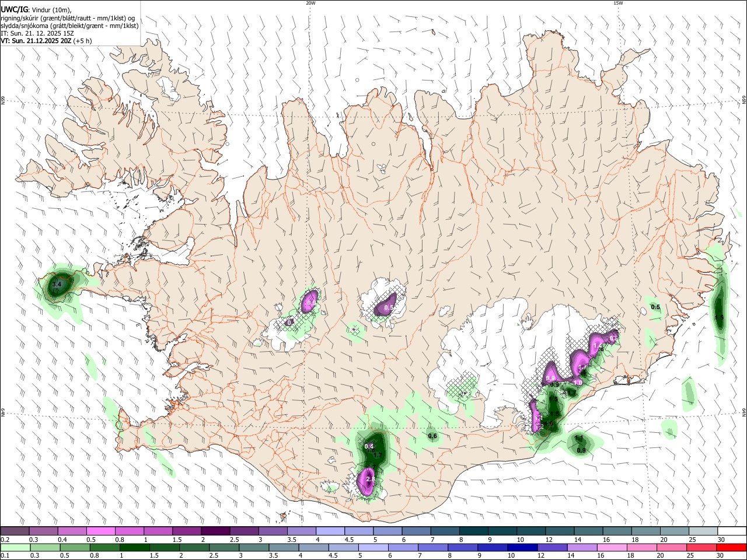Click the '0.2' label under the snow scale
The height and width of the screenshot is (560, 747).
pyautogui.click(x=5, y=540)
